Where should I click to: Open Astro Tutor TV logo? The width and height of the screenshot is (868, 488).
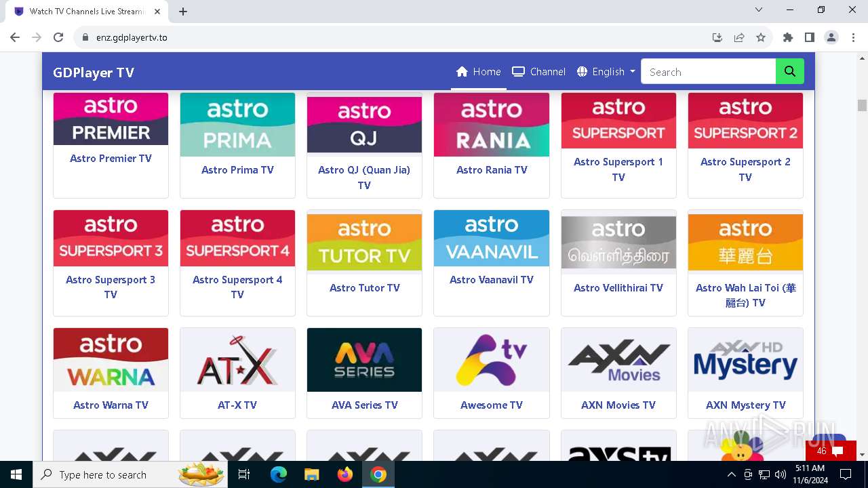364,242
